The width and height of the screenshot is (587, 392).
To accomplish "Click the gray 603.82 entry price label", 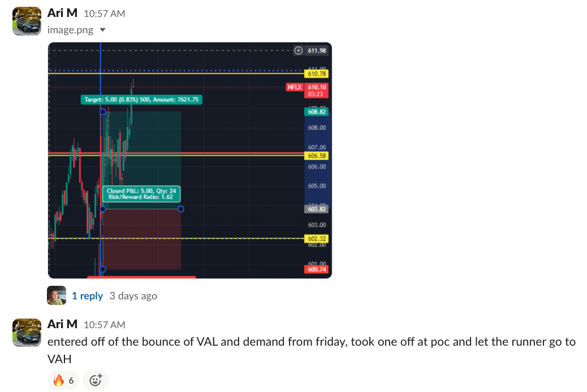I will click(317, 209).
